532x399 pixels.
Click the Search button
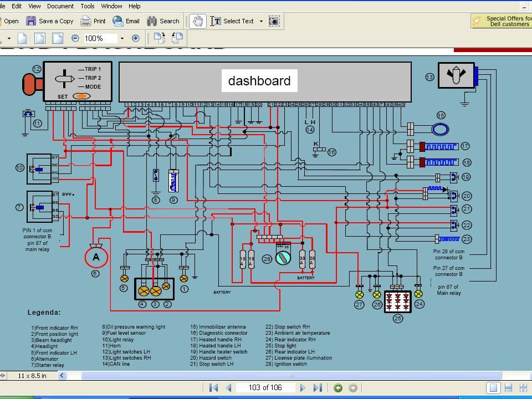pos(163,21)
